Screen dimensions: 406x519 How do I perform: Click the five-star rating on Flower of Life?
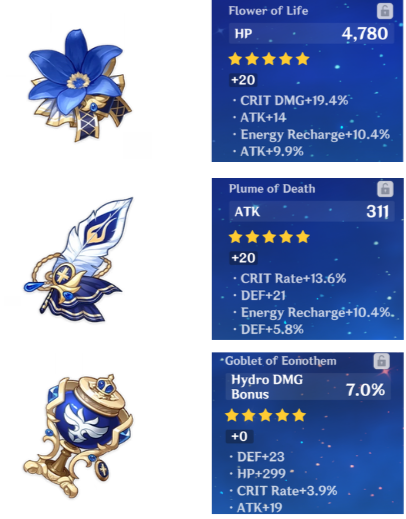pos(269,59)
